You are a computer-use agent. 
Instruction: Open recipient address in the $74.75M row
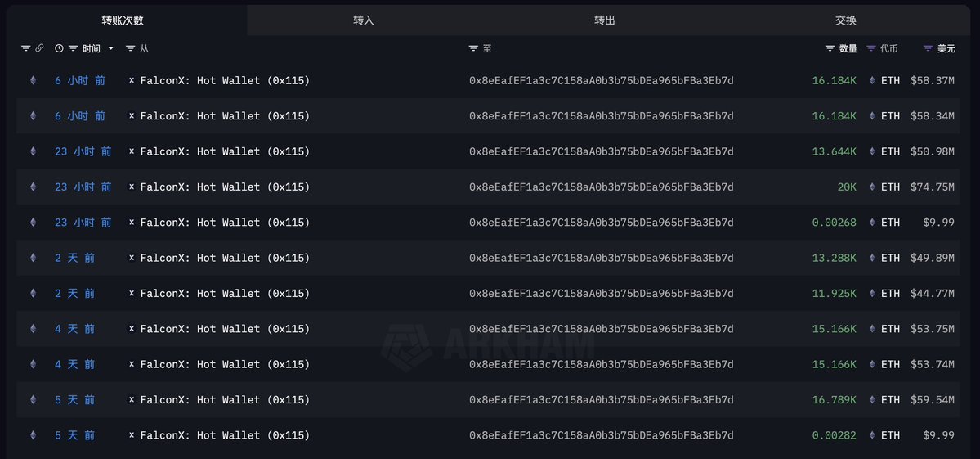click(x=602, y=187)
